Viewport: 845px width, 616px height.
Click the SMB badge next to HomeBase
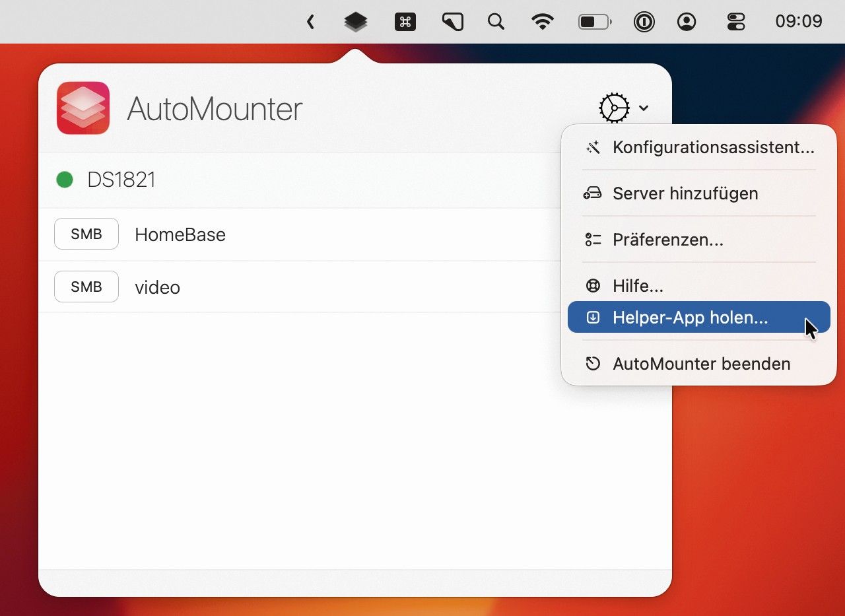86,234
